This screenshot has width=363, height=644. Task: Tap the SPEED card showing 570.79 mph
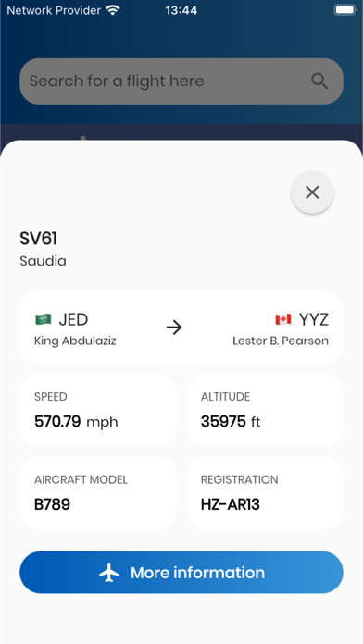point(98,410)
